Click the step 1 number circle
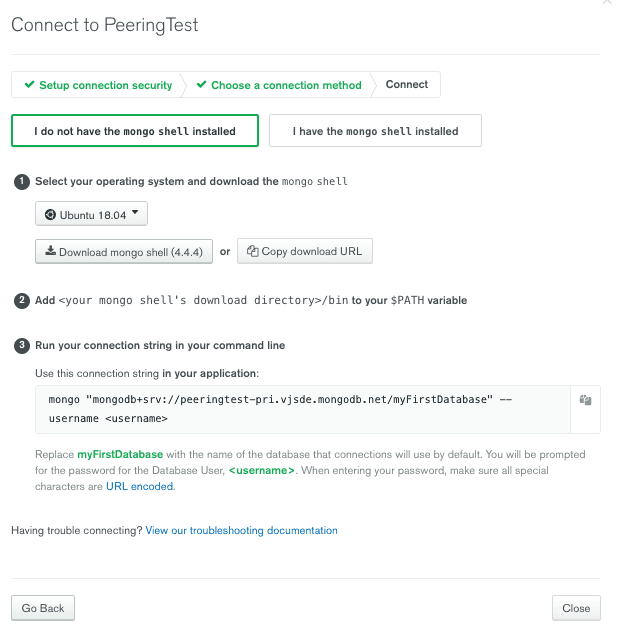The width and height of the screenshot is (621, 634). click(x=21, y=182)
